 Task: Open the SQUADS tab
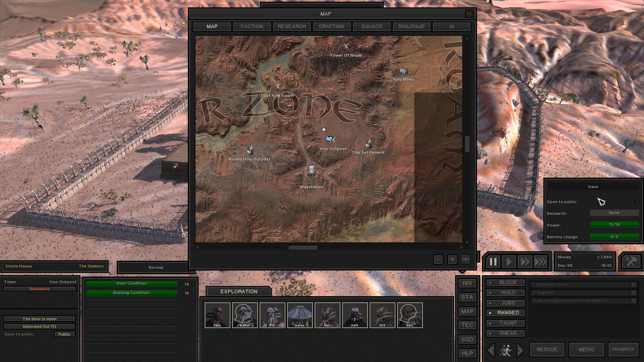click(x=372, y=26)
